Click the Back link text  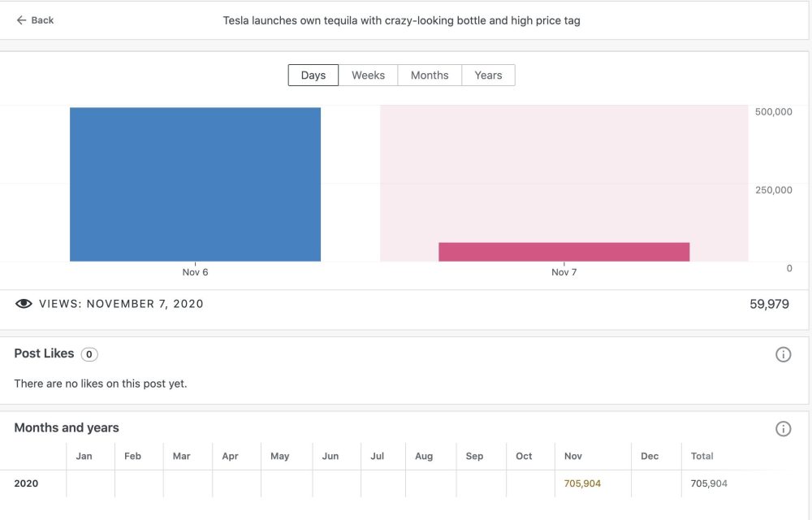point(42,20)
